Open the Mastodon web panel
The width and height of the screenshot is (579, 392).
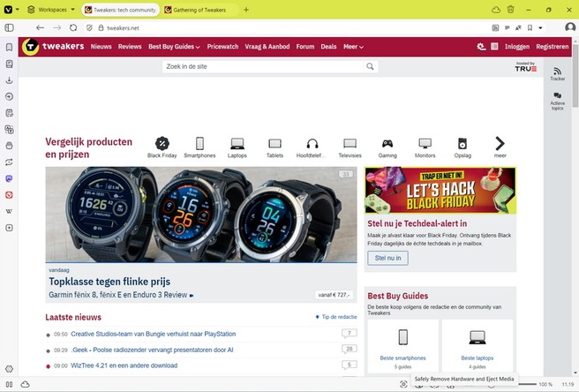click(9, 178)
